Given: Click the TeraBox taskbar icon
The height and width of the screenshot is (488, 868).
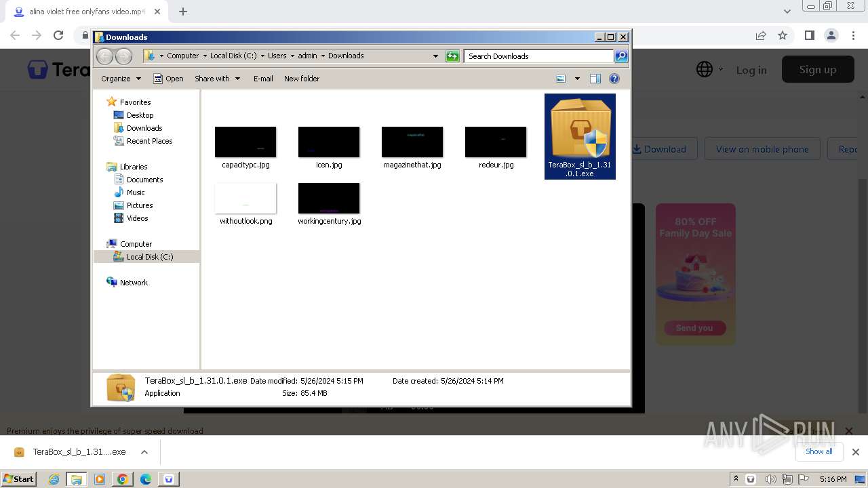Looking at the screenshot, I should [x=169, y=479].
